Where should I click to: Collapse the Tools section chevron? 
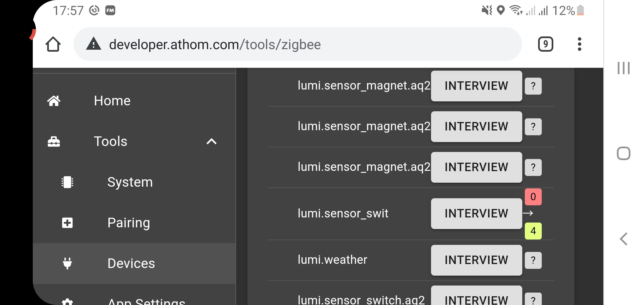(212, 141)
